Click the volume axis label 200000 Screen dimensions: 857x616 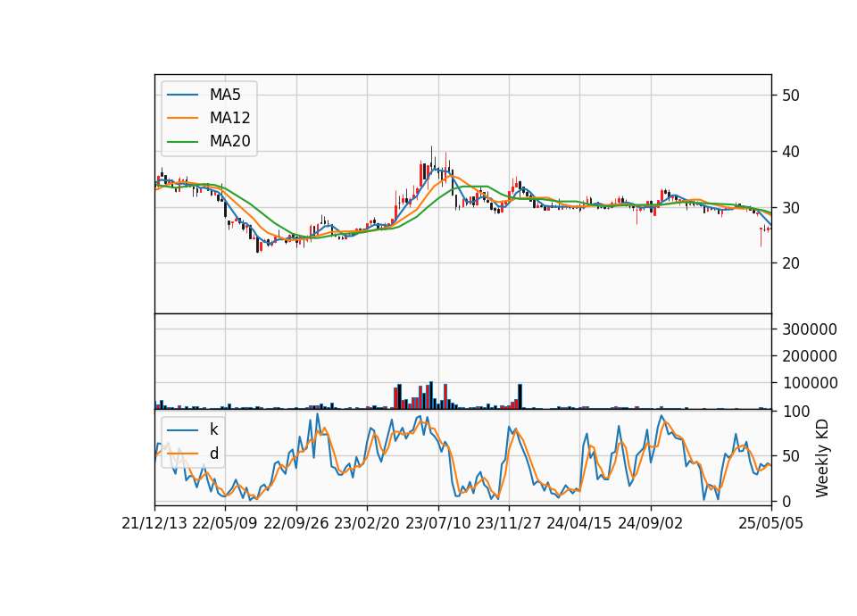[810, 356]
